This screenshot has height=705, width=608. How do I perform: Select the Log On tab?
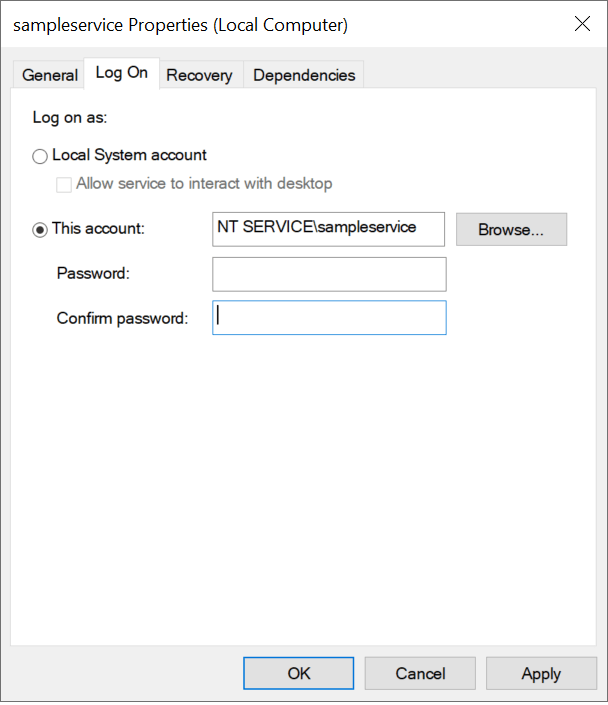[x=122, y=74]
